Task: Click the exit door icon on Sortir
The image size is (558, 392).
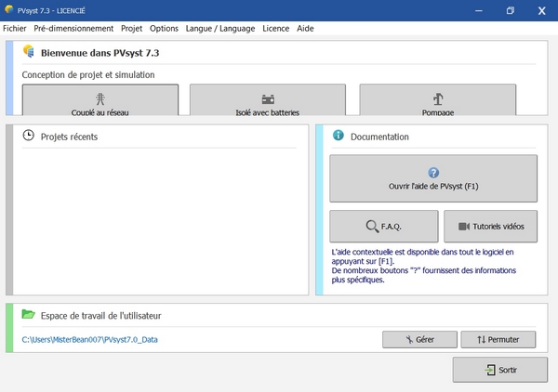Action: click(x=490, y=370)
